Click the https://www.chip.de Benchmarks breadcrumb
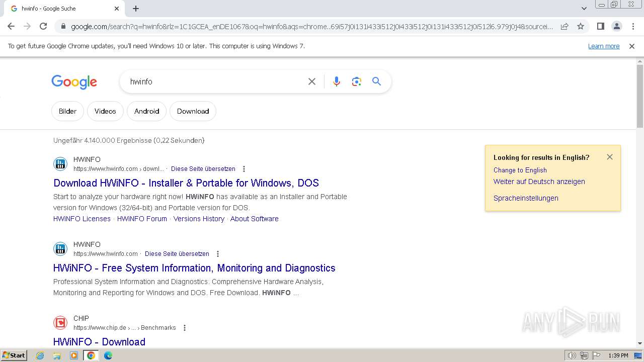644x362 pixels. [x=125, y=328]
